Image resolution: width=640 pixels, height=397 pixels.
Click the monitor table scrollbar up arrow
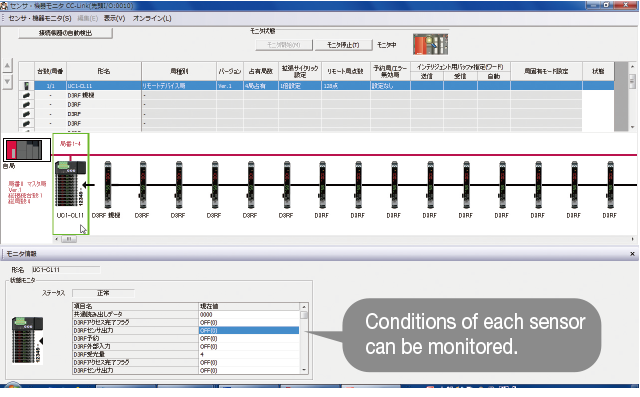(x=304, y=306)
